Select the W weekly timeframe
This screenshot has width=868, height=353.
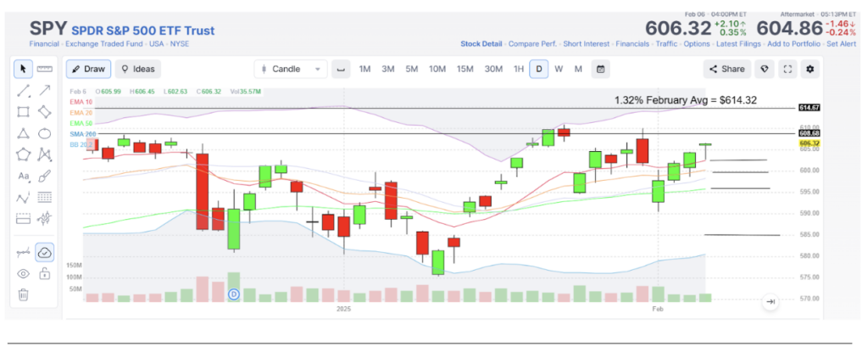[559, 70]
